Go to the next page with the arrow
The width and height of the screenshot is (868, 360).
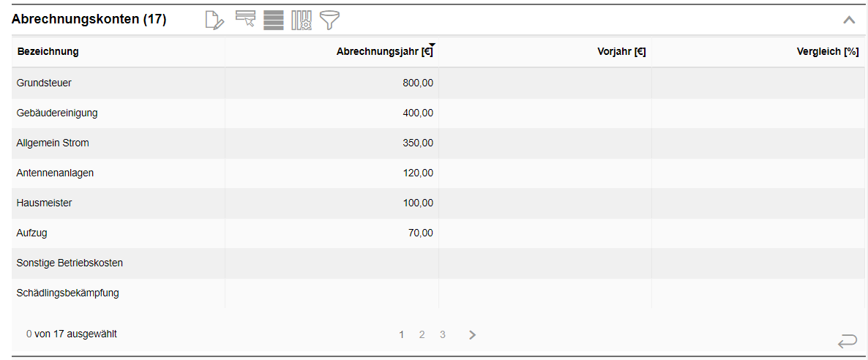coord(472,334)
